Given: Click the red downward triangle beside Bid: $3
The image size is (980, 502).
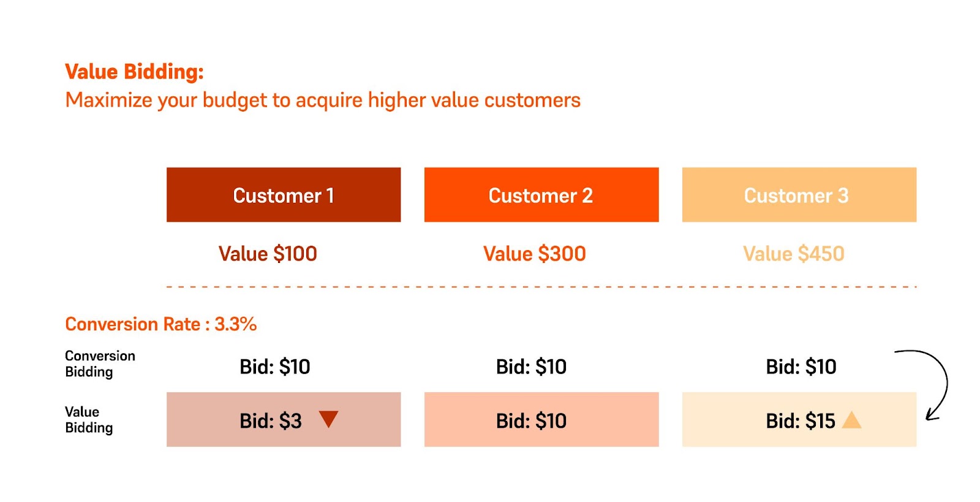Looking at the screenshot, I should point(328,419).
